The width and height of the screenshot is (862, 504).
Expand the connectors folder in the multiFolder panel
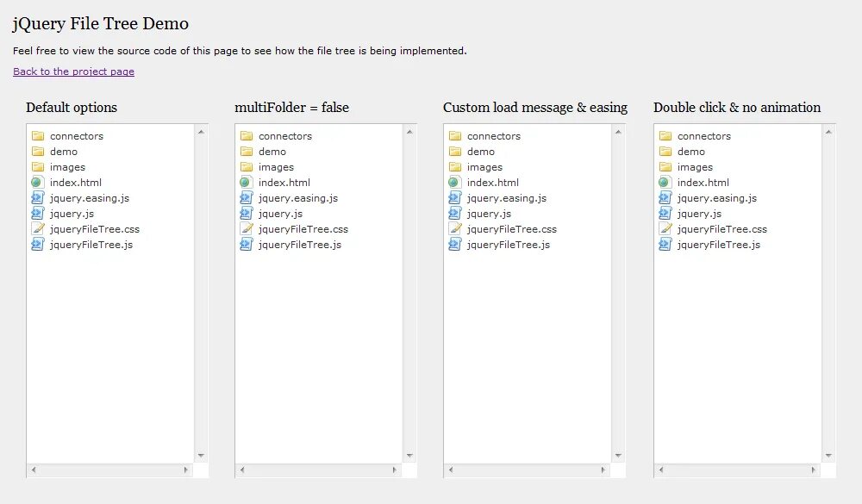[285, 136]
